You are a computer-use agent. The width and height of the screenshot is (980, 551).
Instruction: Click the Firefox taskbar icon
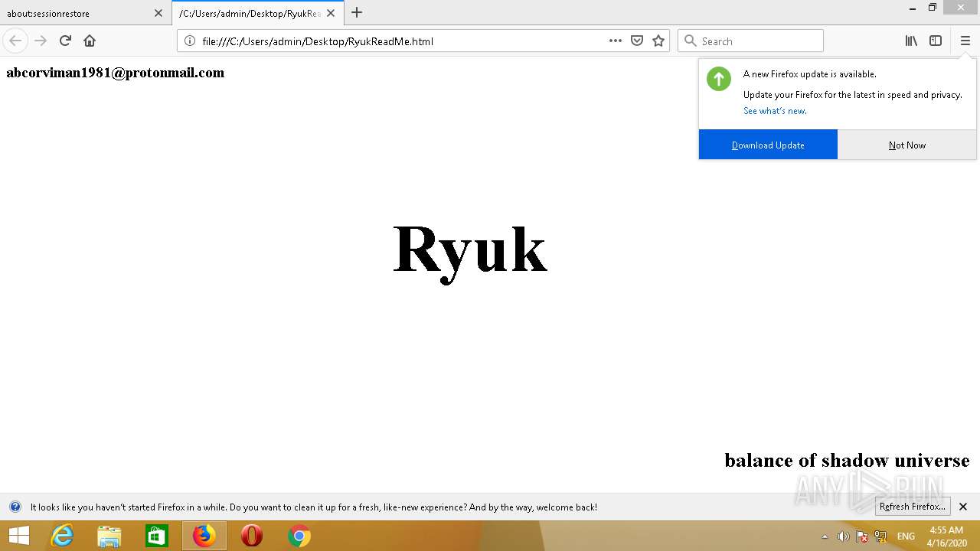point(204,536)
